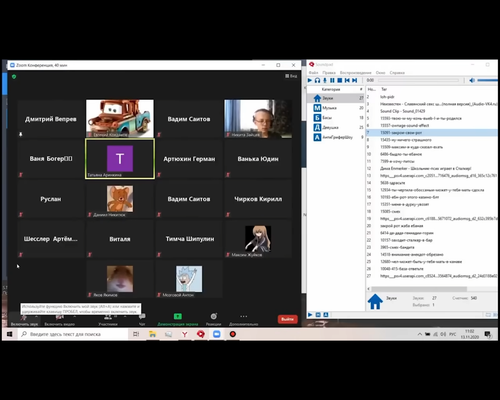This screenshot has width=500, height=400.
Task: Open the Файл menu in Soundpad
Action: coord(313,73)
